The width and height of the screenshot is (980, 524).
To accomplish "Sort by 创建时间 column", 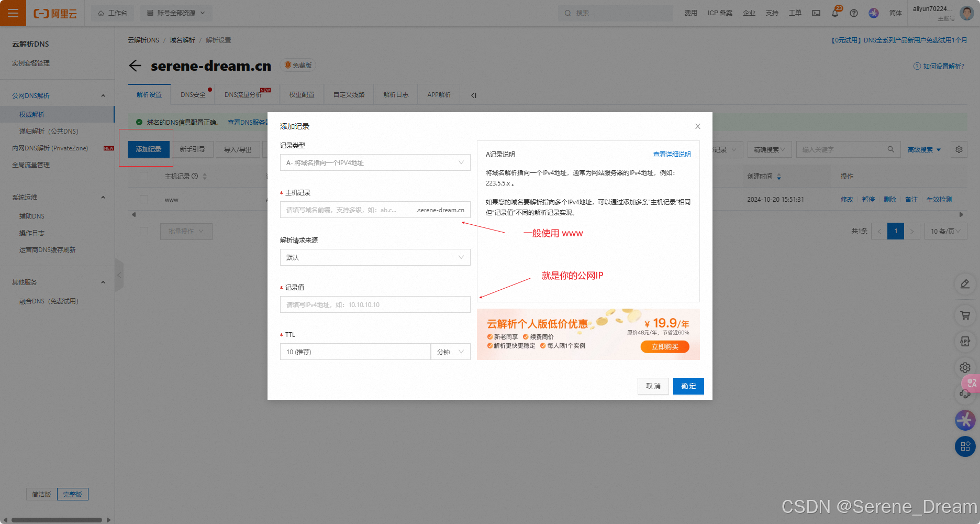I will [779, 177].
